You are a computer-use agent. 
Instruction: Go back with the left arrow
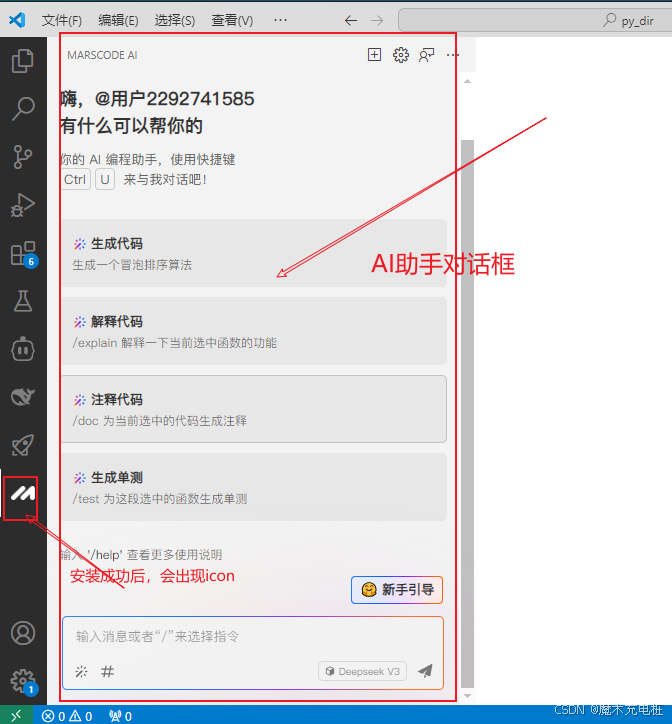tap(351, 20)
